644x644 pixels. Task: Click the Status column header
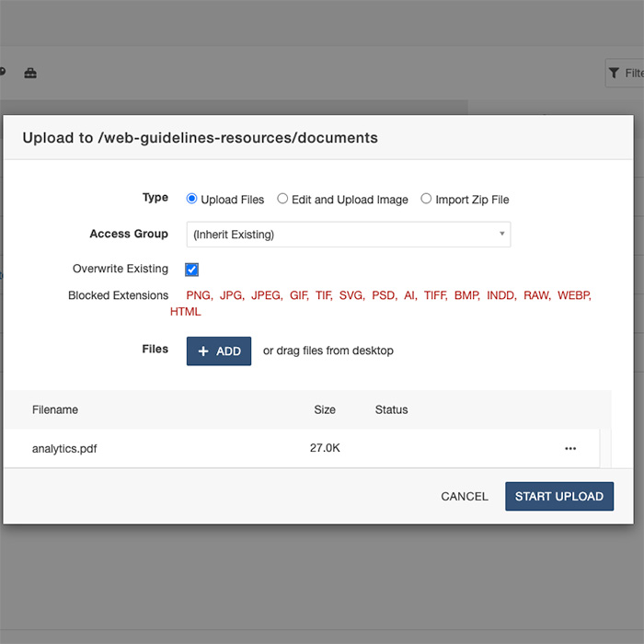(391, 409)
